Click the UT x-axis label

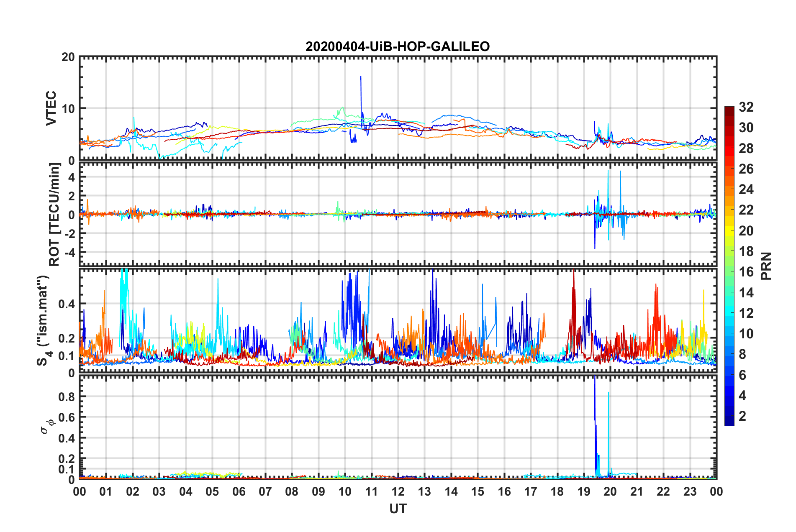[398, 509]
